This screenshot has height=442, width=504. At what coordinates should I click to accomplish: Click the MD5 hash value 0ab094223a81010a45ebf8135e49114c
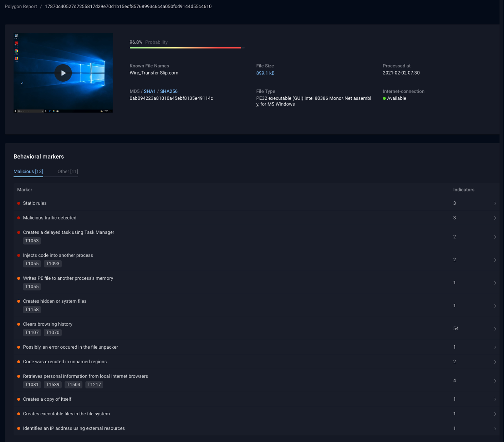tap(171, 98)
